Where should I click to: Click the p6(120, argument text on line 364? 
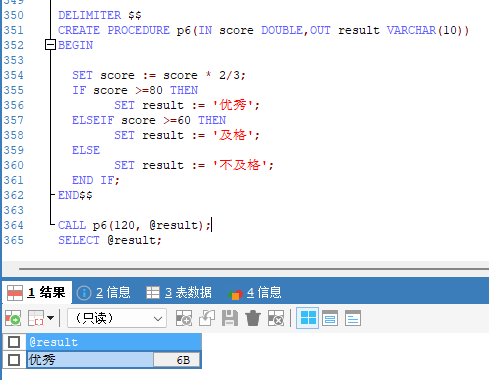tap(116, 225)
